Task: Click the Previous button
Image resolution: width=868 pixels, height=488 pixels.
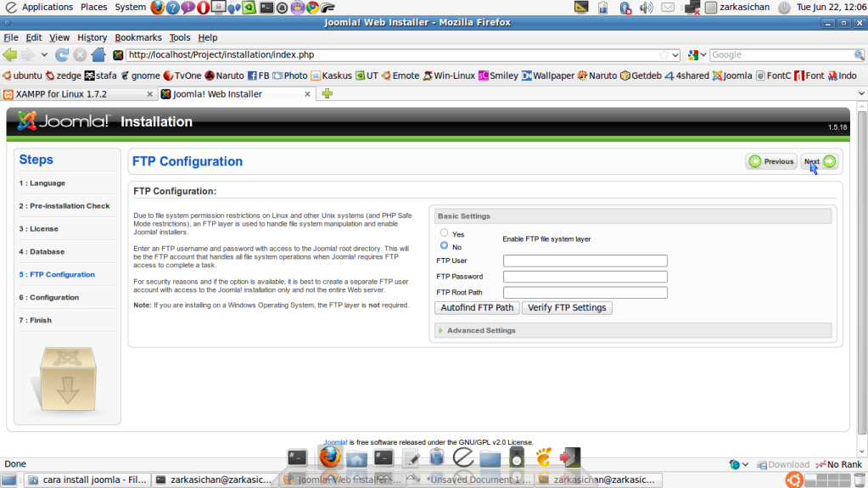Action: 771,161
